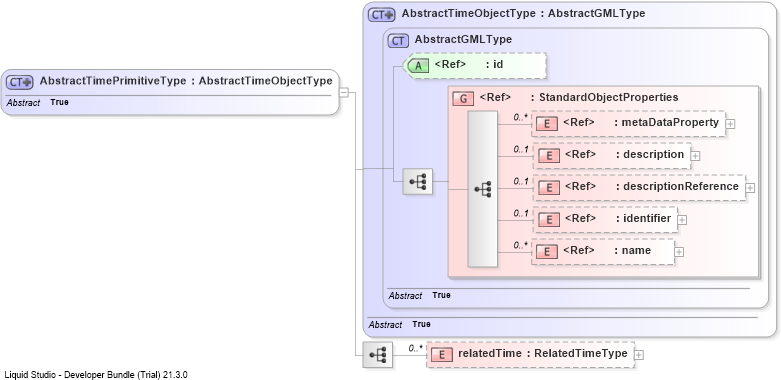Screen dimensions: 781x380
Task: Expand the metaDataProperty element
Action: click(x=730, y=124)
